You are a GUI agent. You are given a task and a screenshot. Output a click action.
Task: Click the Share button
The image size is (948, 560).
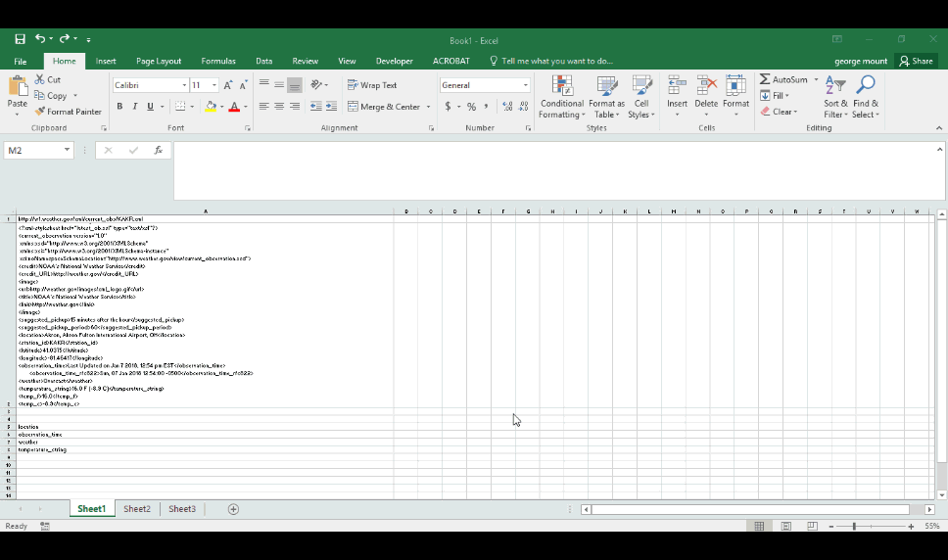point(917,61)
